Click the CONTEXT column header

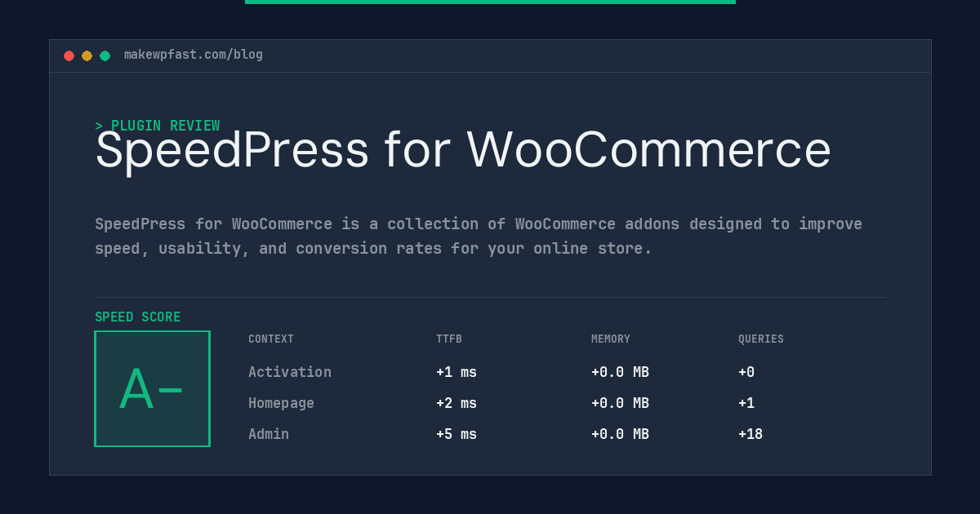tap(271, 339)
